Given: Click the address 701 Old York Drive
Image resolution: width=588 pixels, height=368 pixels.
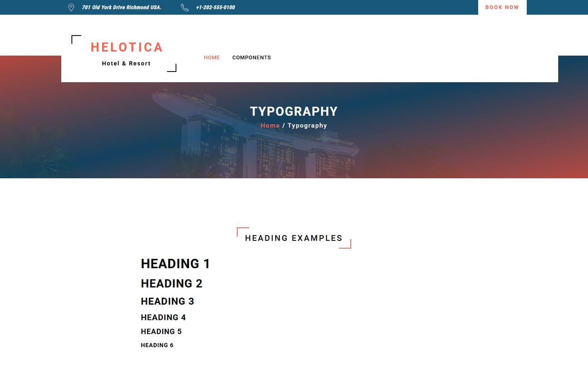Looking at the screenshot, I should coord(121,7).
